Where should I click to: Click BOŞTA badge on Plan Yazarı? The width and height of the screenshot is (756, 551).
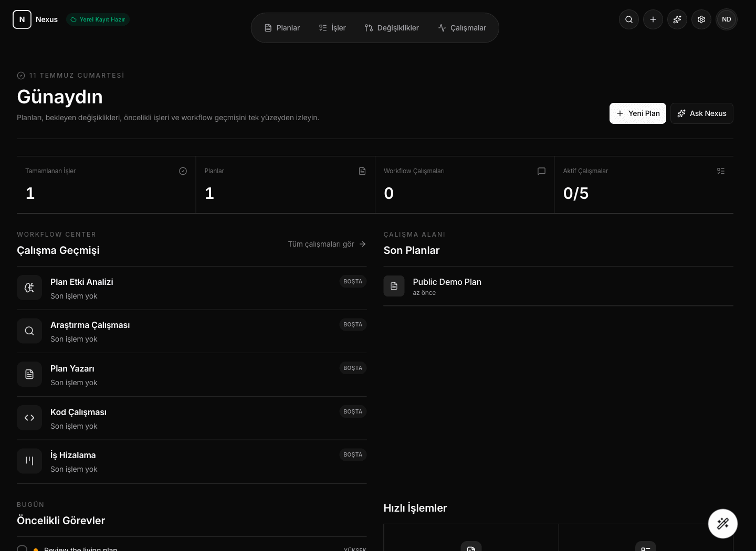(x=353, y=368)
